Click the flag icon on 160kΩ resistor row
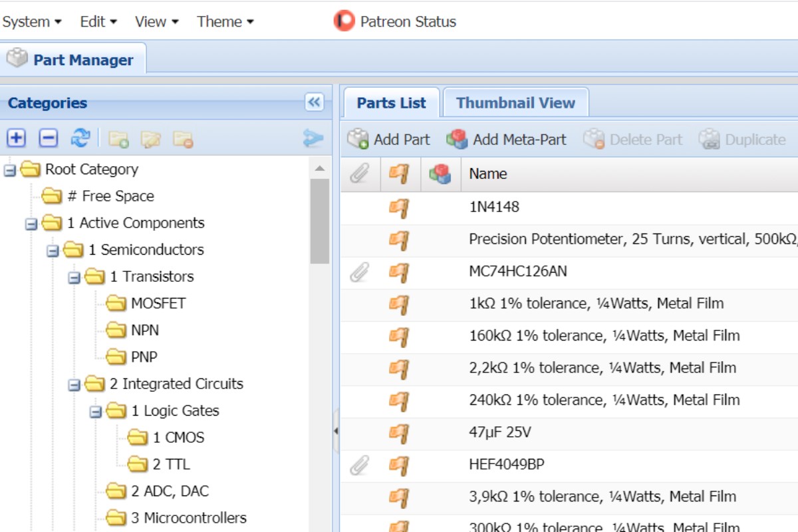 click(x=399, y=336)
